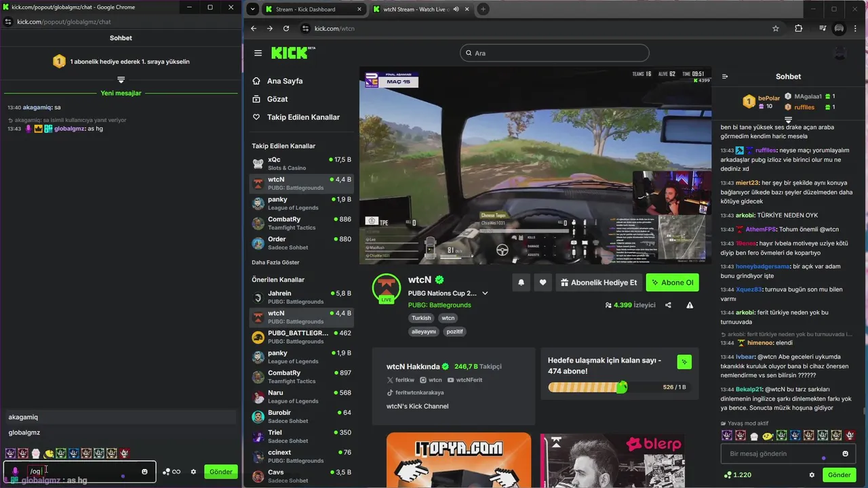This screenshot has width=868, height=488.
Task: Open Chrome extensions puzzle icon
Action: (x=798, y=28)
